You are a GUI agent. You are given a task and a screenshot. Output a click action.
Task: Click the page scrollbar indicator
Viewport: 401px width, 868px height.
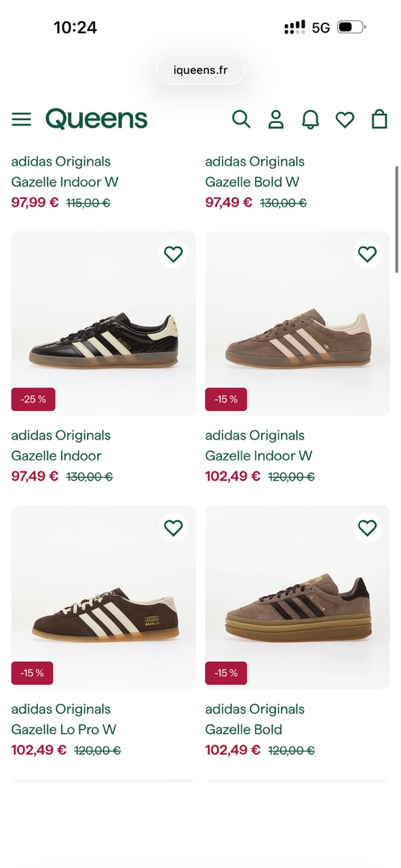tap(397, 218)
